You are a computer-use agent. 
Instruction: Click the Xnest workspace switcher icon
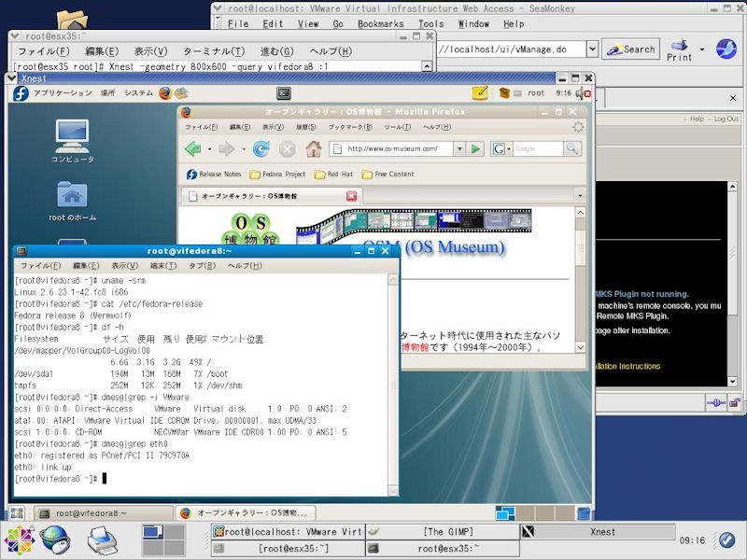click(x=504, y=512)
